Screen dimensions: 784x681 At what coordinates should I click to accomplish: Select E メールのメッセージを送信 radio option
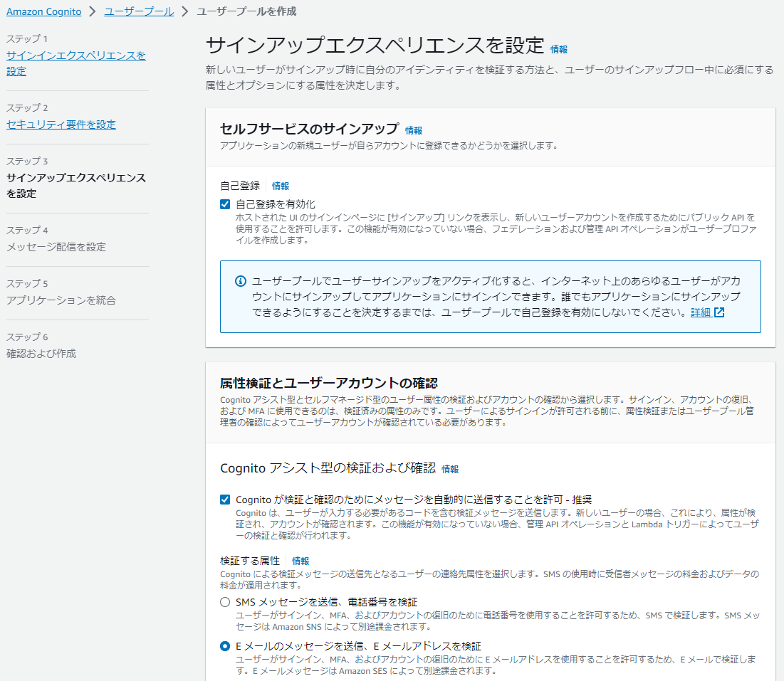point(225,646)
